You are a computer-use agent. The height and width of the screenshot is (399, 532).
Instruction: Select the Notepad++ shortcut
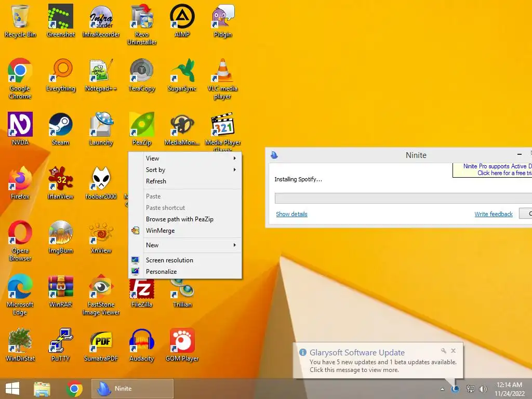pyautogui.click(x=101, y=75)
